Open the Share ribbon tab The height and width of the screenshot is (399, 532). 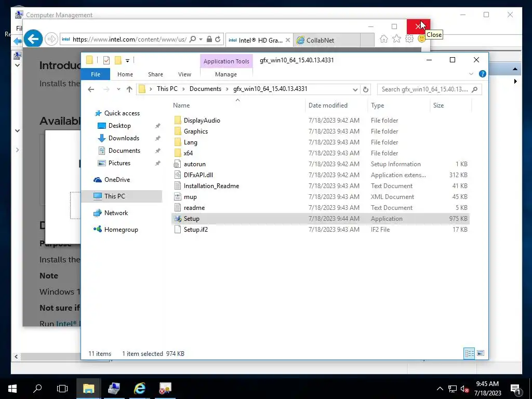pos(155,74)
